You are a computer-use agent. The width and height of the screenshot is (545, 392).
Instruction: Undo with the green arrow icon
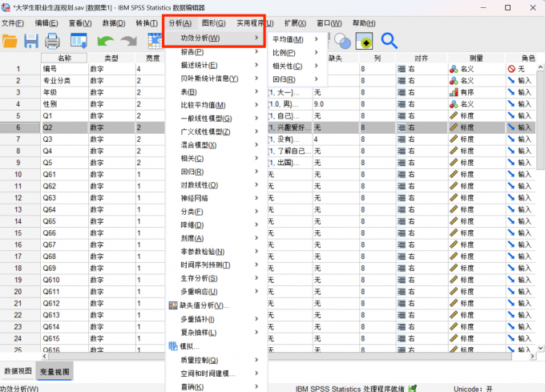[x=105, y=42]
